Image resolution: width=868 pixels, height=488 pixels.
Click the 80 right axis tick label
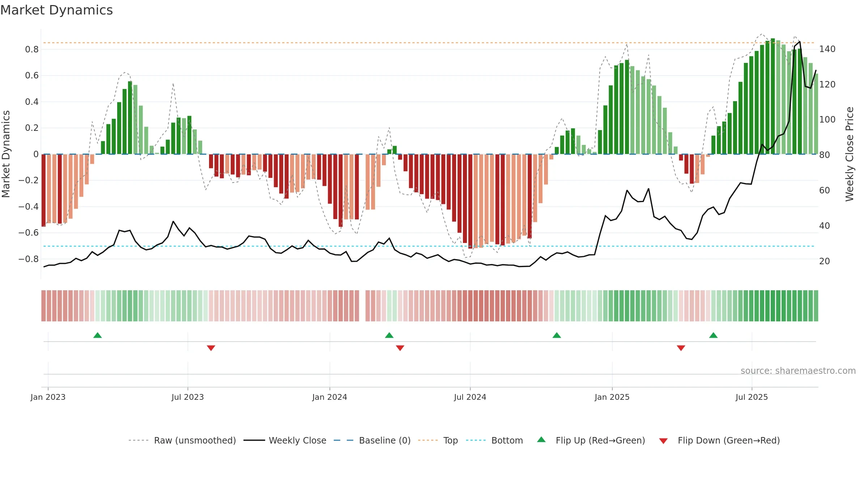[825, 155]
